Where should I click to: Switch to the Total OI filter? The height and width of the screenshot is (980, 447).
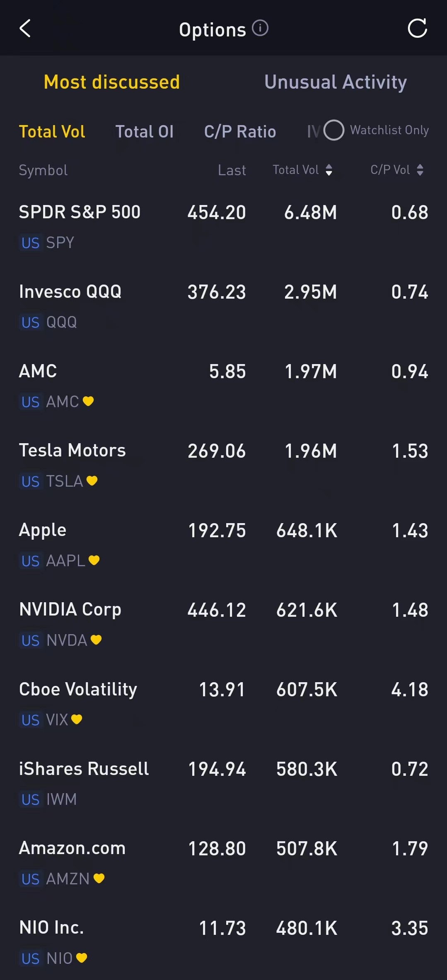click(144, 132)
